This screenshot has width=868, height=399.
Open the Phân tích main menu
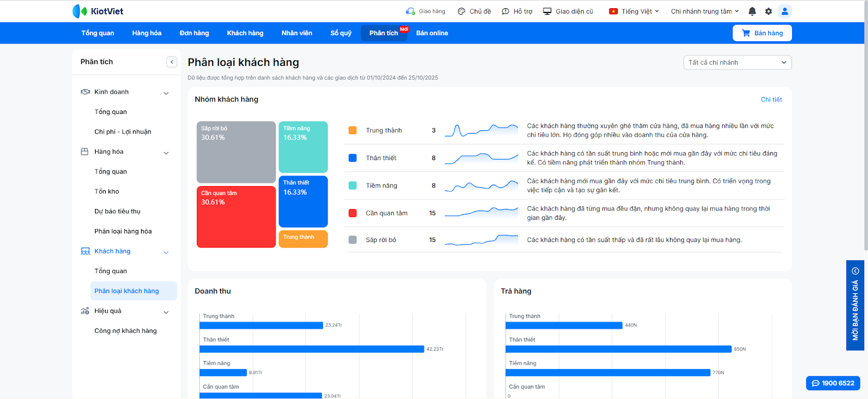coord(384,33)
